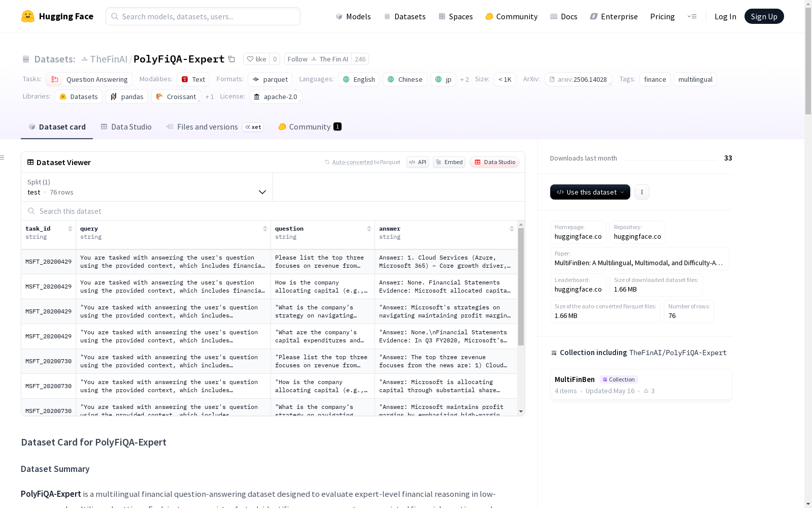Click the page vertical scrollbar
Viewport: 812px width, 508px height.
coord(808,61)
